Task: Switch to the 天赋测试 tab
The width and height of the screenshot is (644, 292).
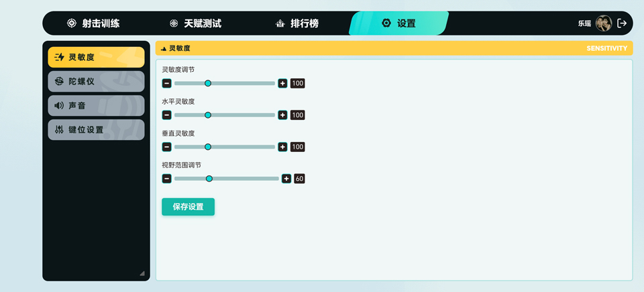Action: point(195,23)
